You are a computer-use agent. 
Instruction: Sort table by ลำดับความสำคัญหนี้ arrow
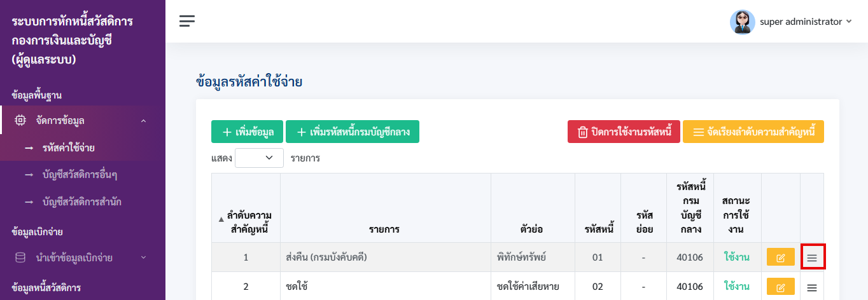click(x=221, y=219)
